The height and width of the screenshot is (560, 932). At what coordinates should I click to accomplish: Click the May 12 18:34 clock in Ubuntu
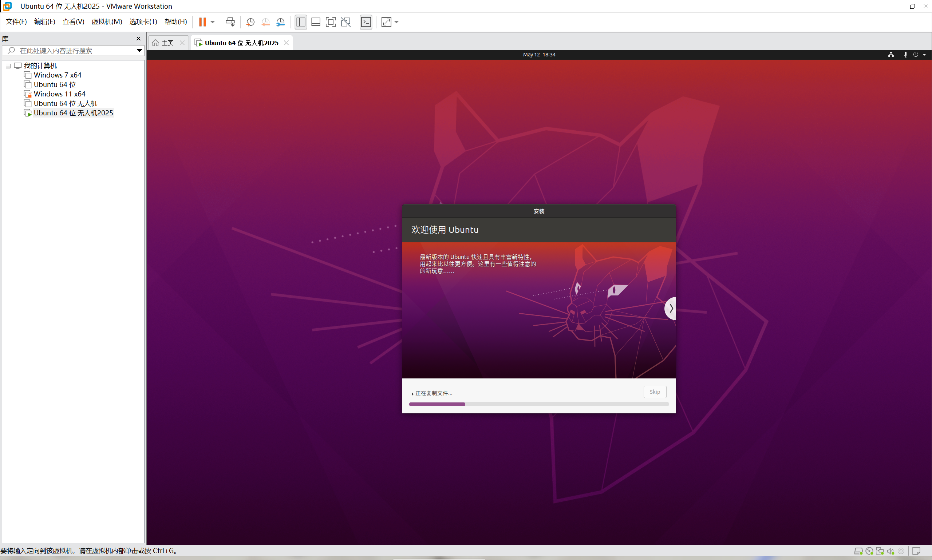(539, 55)
